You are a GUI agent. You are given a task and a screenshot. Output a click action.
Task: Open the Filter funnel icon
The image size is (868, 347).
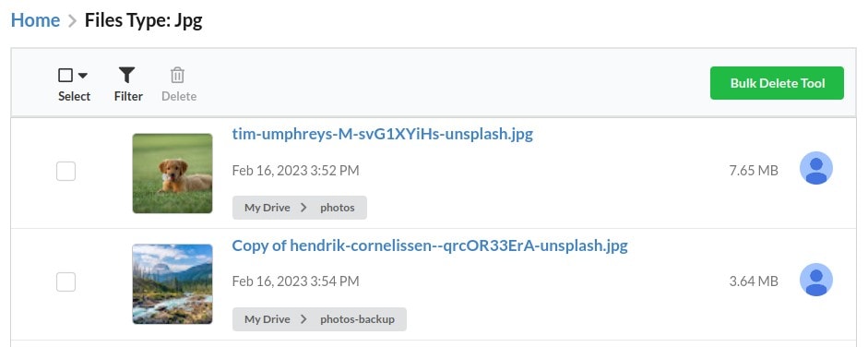[126, 75]
